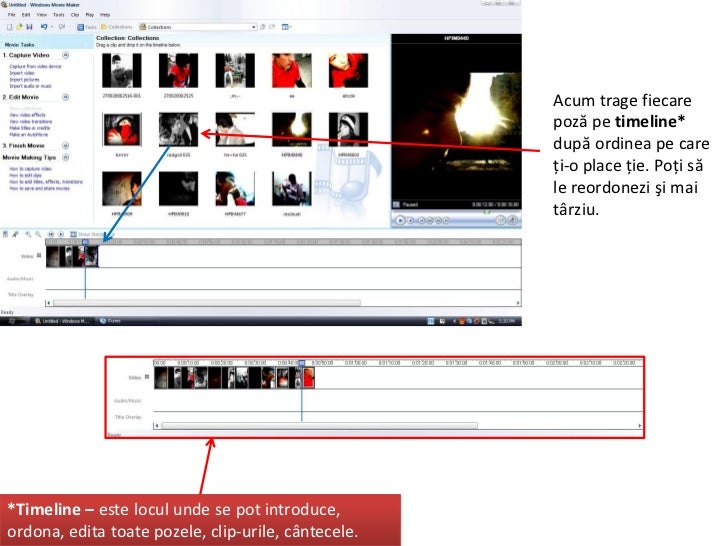Open the Play menu
The width and height of the screenshot is (728, 546).
90,15
